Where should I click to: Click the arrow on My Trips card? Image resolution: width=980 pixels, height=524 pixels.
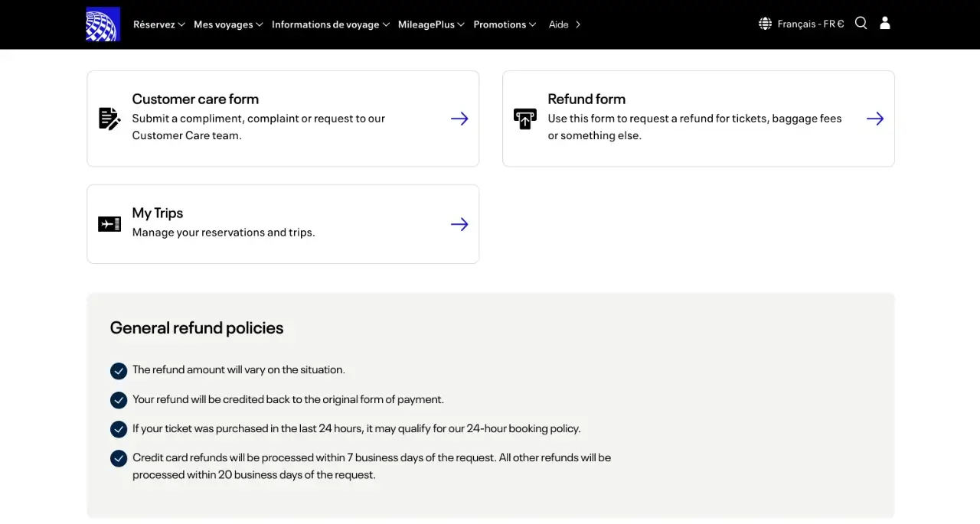click(459, 224)
